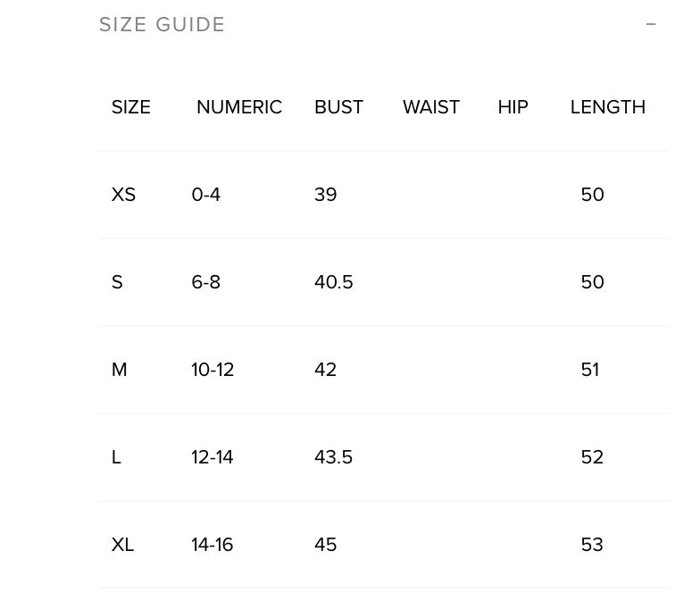
Task: Click length value 53 cell
Action: coord(592,545)
